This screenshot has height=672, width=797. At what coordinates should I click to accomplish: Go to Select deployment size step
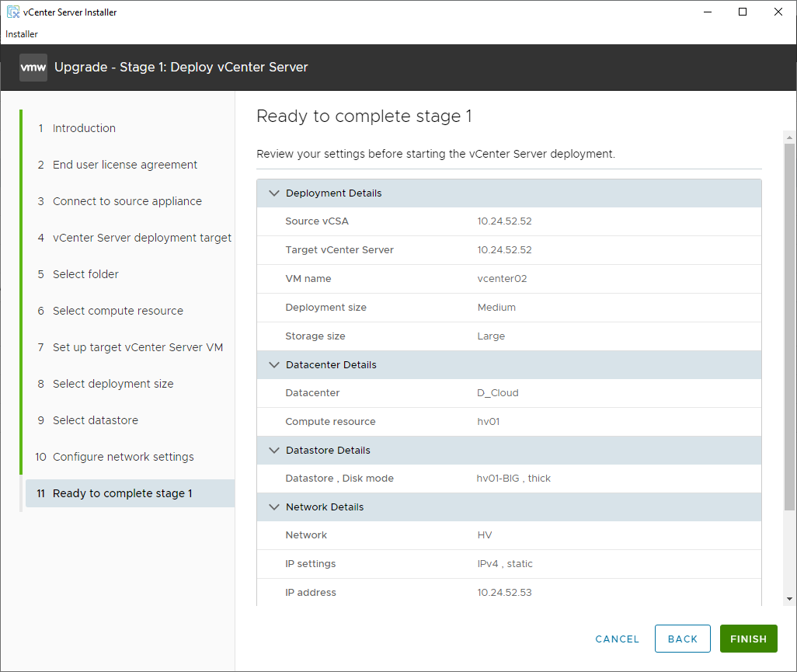coord(113,384)
